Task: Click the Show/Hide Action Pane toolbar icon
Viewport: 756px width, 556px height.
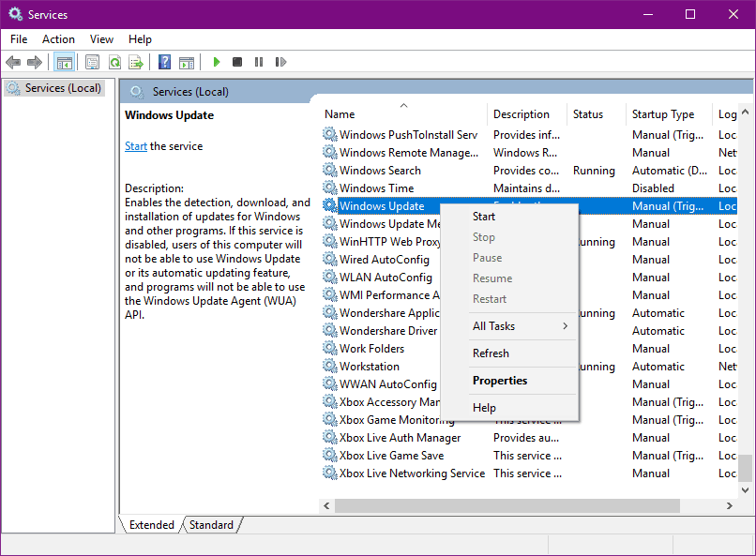Action: pos(187,62)
